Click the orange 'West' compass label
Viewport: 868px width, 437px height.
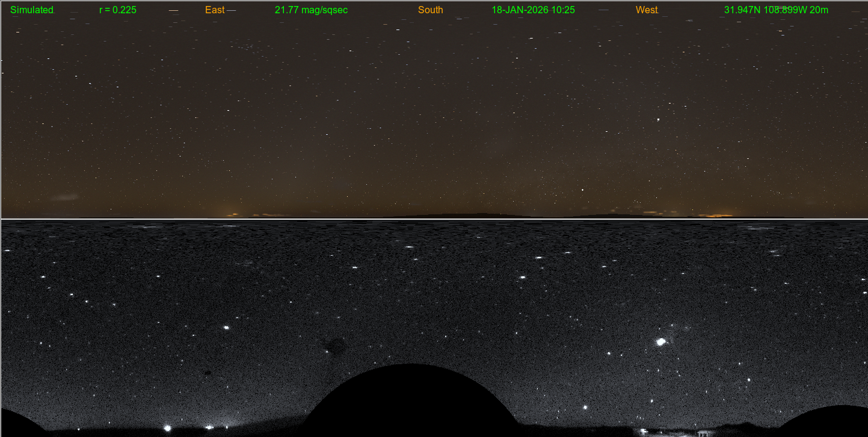click(647, 10)
